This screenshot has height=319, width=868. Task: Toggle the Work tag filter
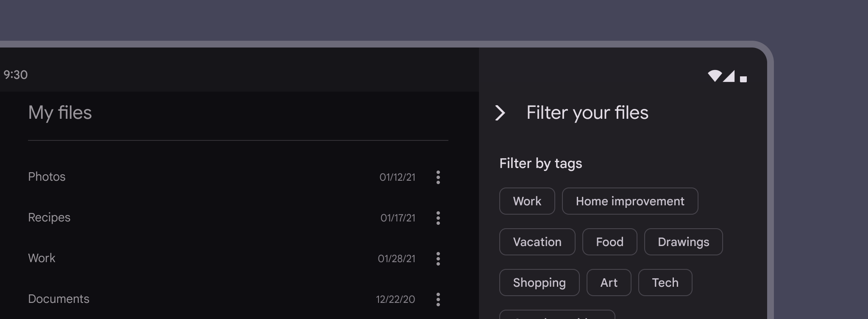pyautogui.click(x=527, y=201)
